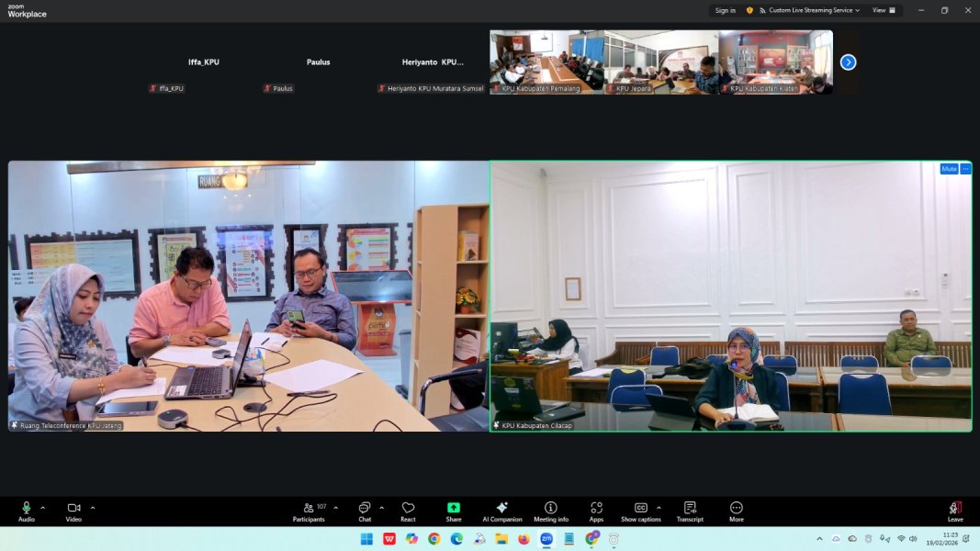Open the Participants panel
Screen dimensions: 980x551
pos(309,511)
